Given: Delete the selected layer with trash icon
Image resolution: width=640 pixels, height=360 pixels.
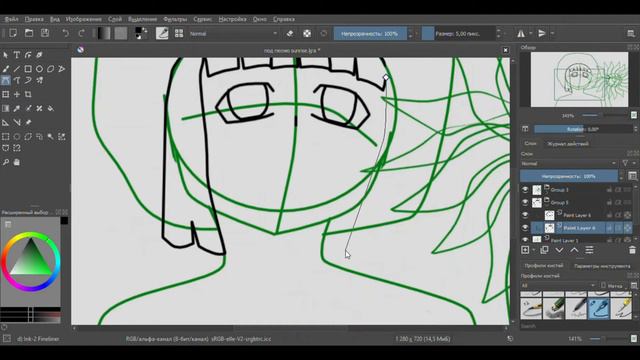Looking at the screenshot, I should pos(632,250).
